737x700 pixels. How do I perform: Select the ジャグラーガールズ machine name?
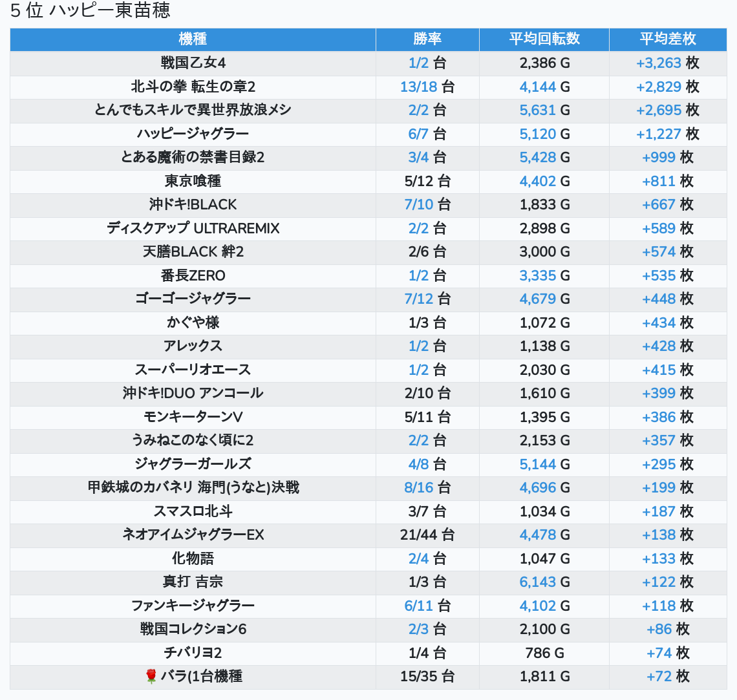pyautogui.click(x=193, y=464)
